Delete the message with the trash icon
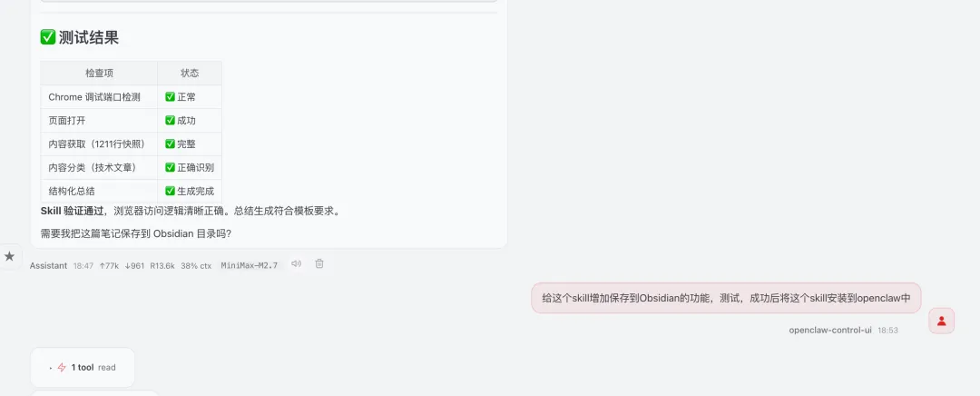Screen dimensions: 980x396 tap(319, 264)
